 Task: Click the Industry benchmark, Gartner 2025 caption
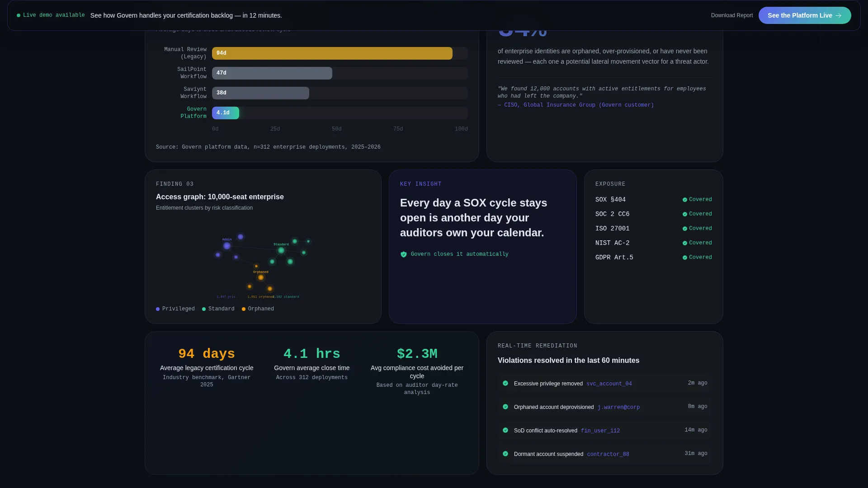click(207, 381)
